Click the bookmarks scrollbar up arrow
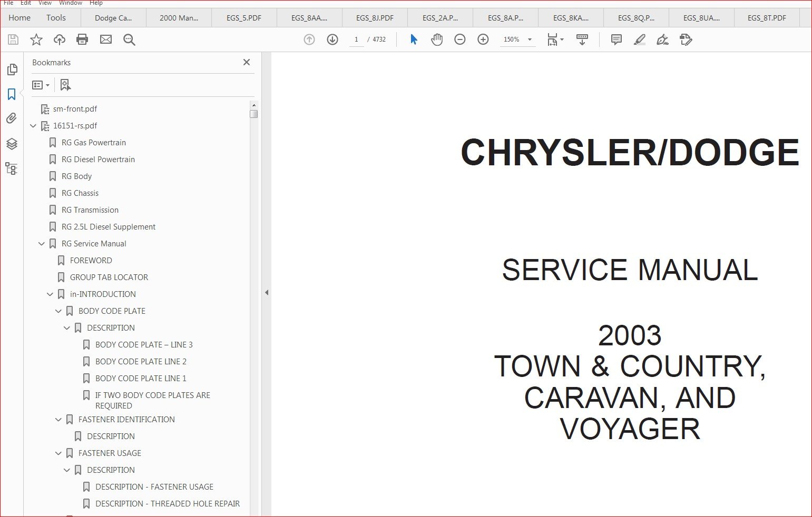Screen dimensions: 812x517 [x=254, y=105]
